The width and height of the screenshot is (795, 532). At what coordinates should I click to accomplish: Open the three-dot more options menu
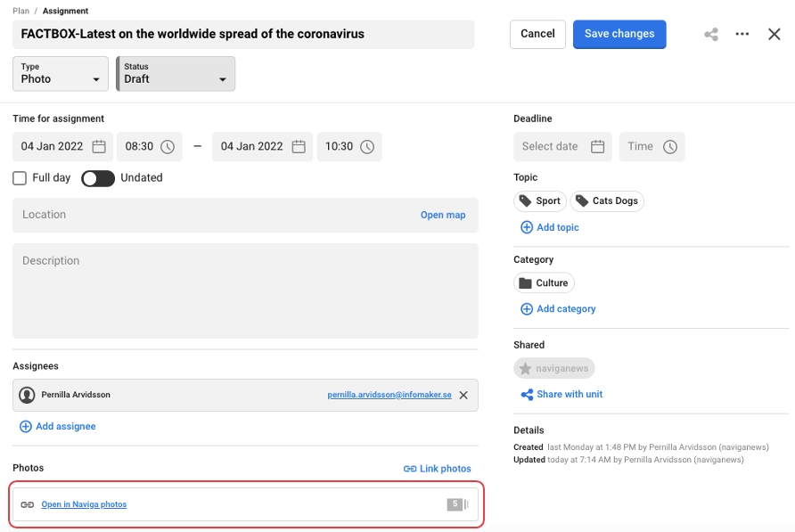(742, 34)
